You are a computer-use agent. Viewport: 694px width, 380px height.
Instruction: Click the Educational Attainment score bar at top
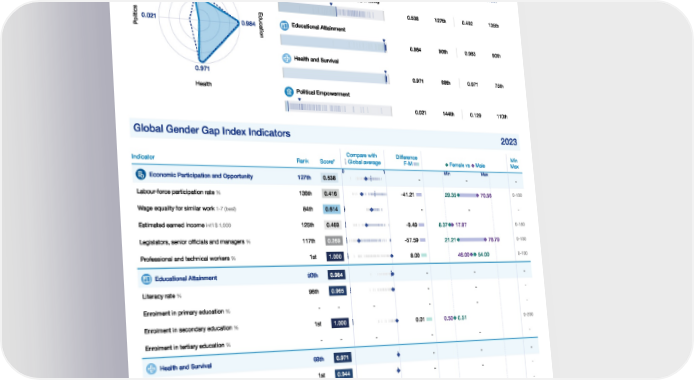(x=334, y=43)
